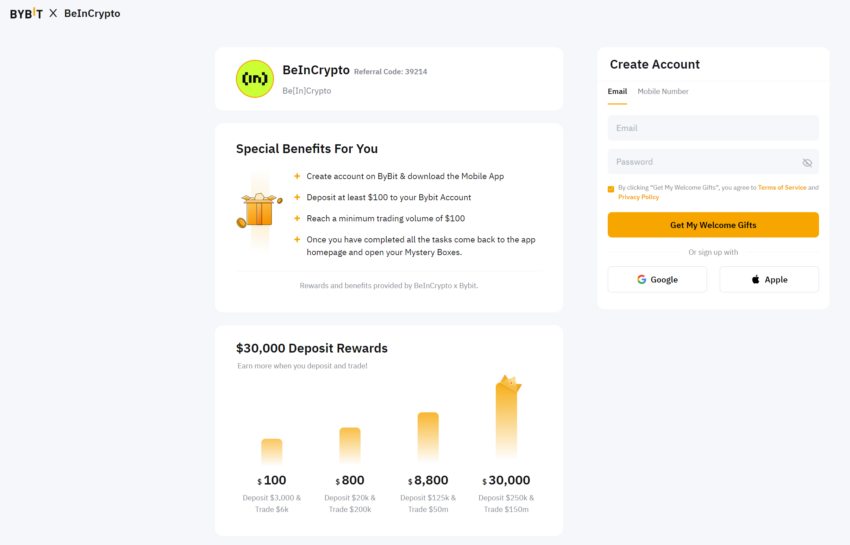Click "Special Benefits For You" heading
This screenshot has height=545, width=850.
[307, 149]
